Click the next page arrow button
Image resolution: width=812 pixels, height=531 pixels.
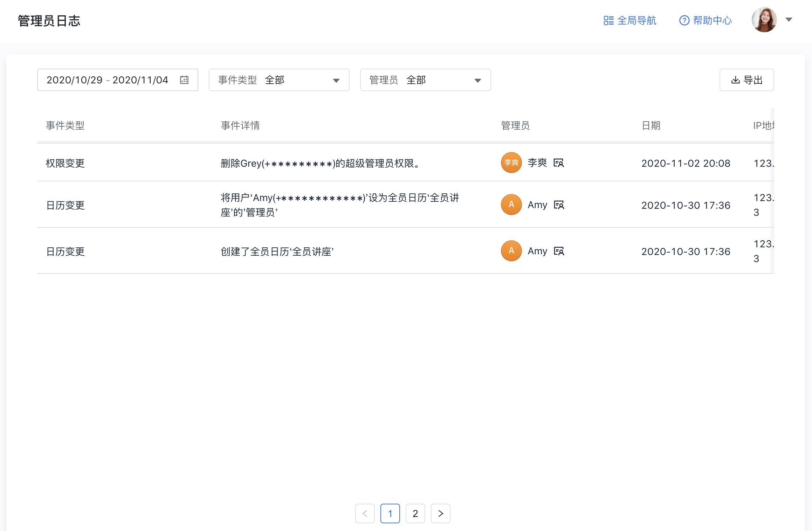(440, 513)
